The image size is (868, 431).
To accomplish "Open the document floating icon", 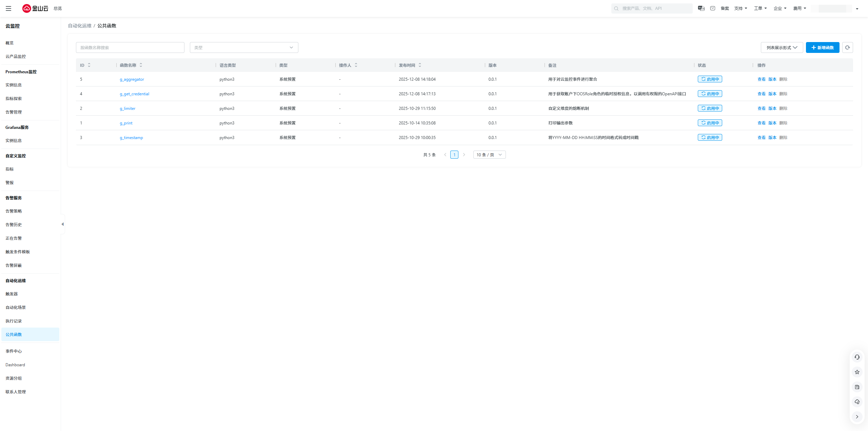I will (857, 387).
